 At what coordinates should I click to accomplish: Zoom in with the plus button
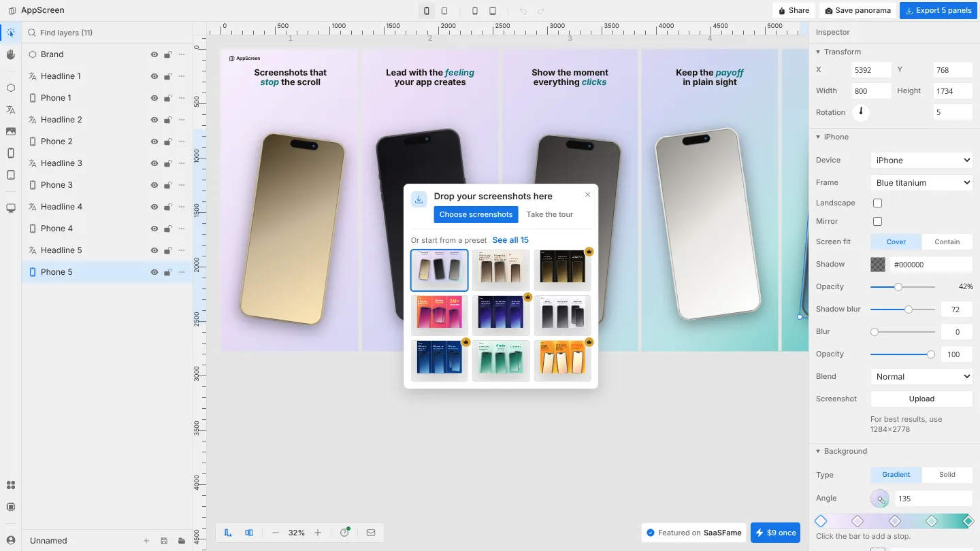(x=318, y=533)
